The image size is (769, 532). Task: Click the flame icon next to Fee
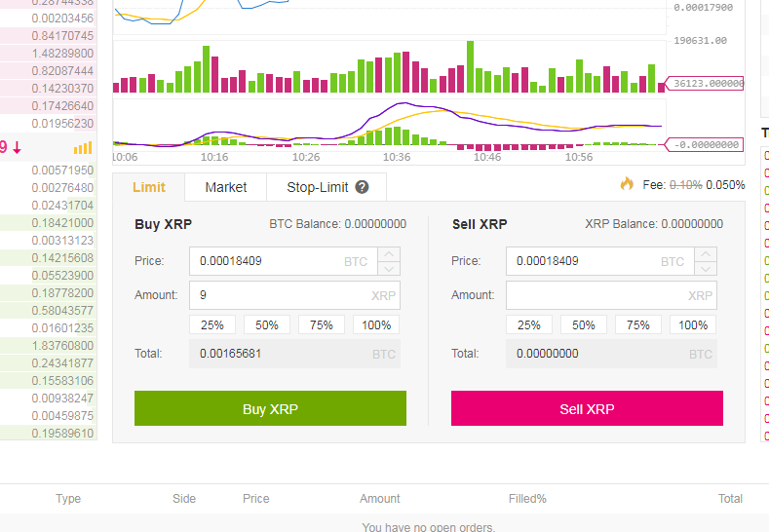pyautogui.click(x=627, y=184)
